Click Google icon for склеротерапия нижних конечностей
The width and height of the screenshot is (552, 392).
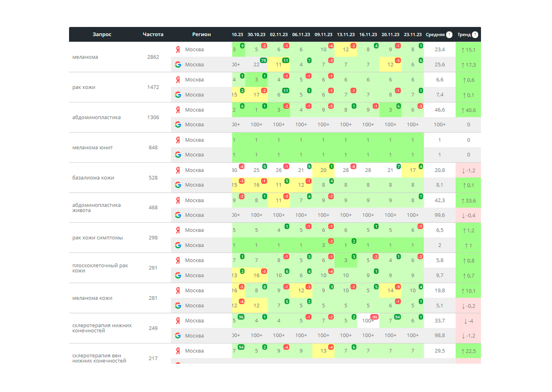pyautogui.click(x=178, y=335)
